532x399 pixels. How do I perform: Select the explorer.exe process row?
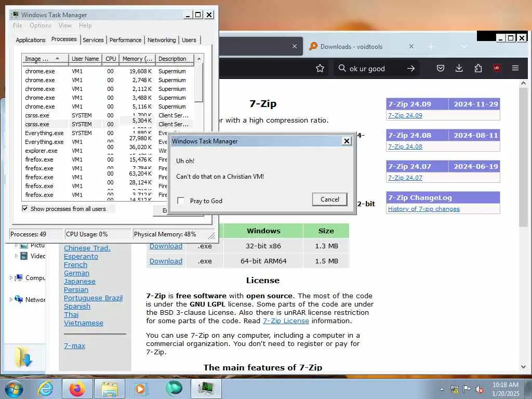pyautogui.click(x=109, y=151)
